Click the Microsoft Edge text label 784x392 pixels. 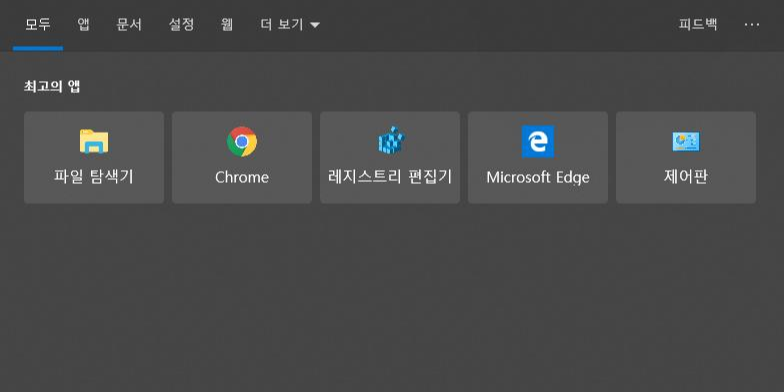(x=538, y=178)
